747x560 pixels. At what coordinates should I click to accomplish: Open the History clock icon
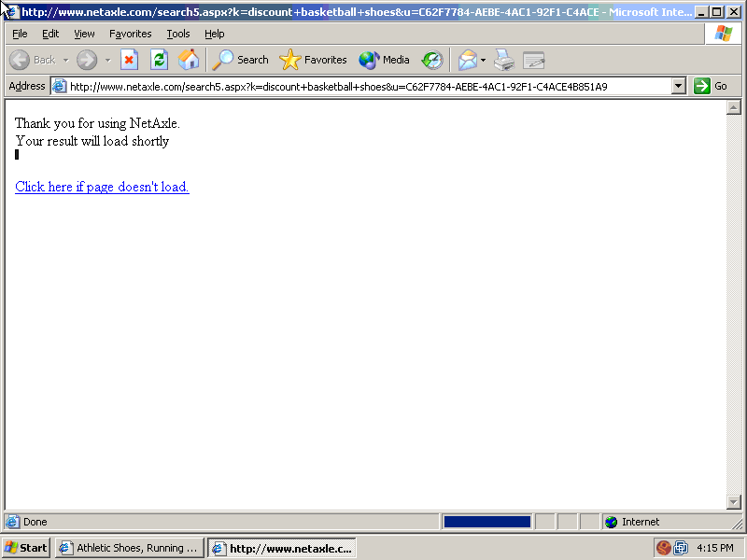[x=432, y=60]
